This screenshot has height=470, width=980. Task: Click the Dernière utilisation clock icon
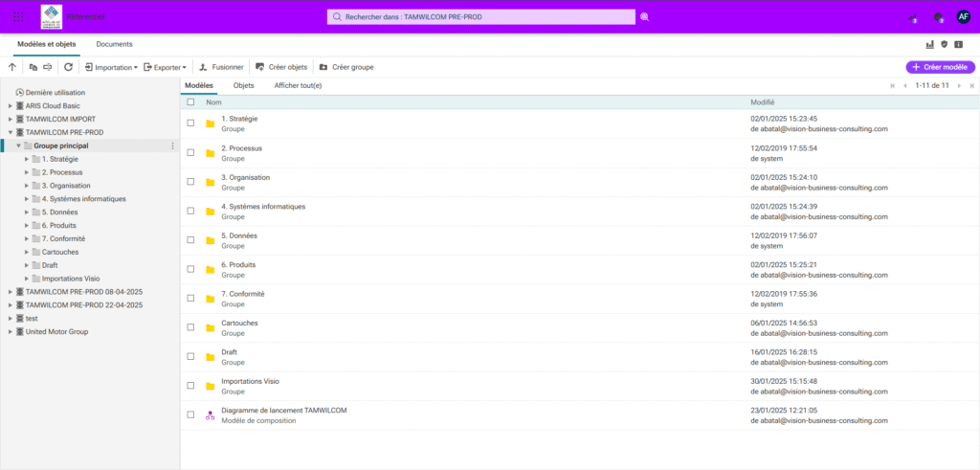click(x=19, y=92)
